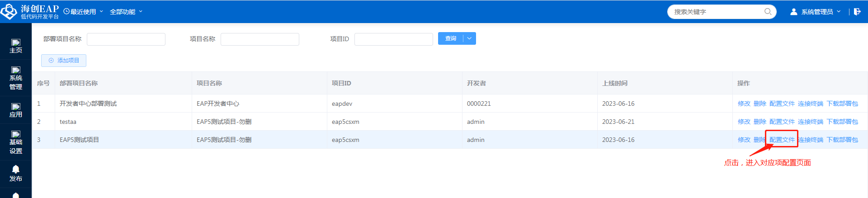
Task: Open 系统管理 in the sidebar
Action: click(16, 78)
